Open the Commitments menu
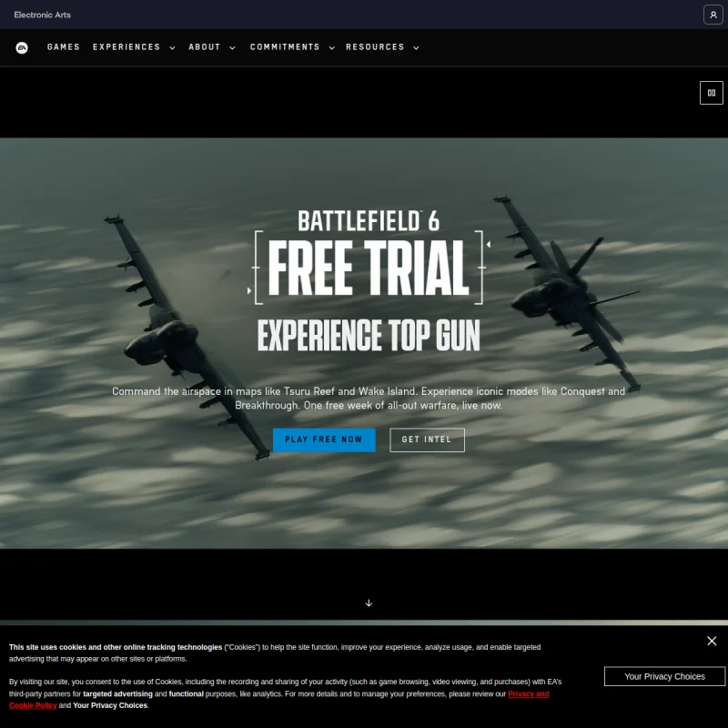 285,47
